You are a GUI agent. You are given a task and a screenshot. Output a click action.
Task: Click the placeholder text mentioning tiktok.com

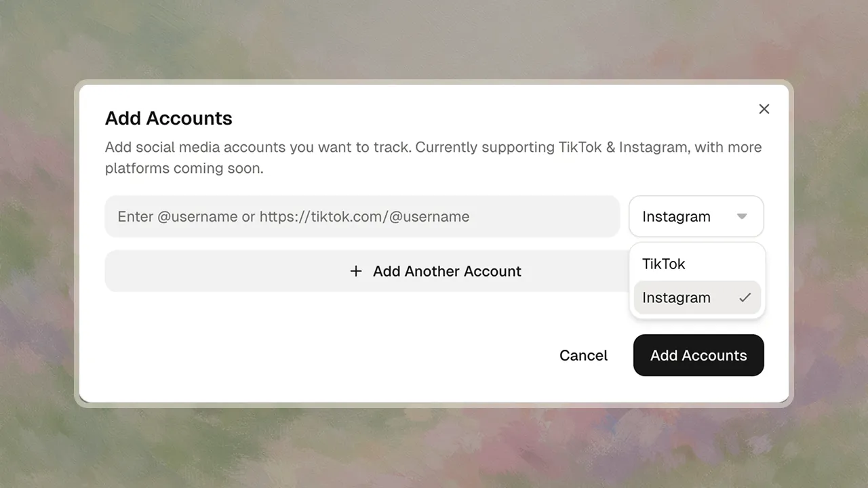pos(364,217)
